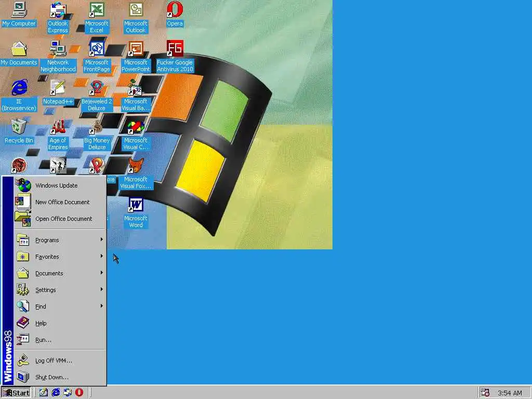Open Run... dialog from Start menu
532x399 pixels.
[x=60, y=340]
